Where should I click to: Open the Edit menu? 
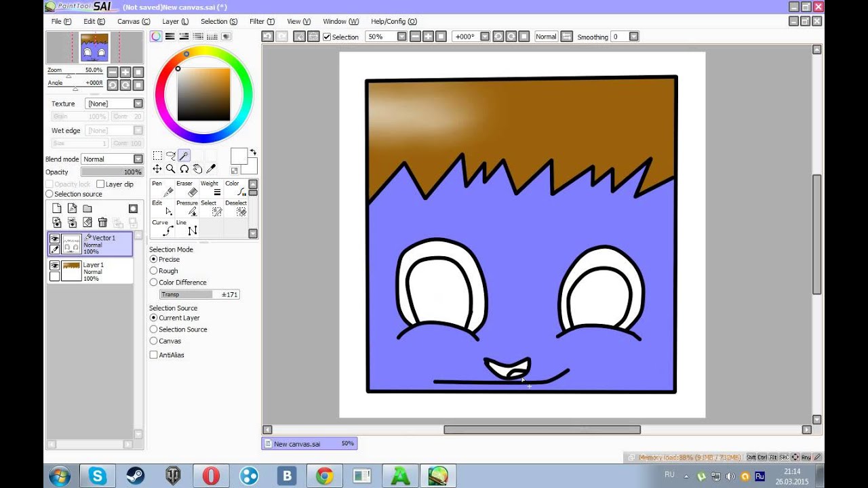click(94, 22)
